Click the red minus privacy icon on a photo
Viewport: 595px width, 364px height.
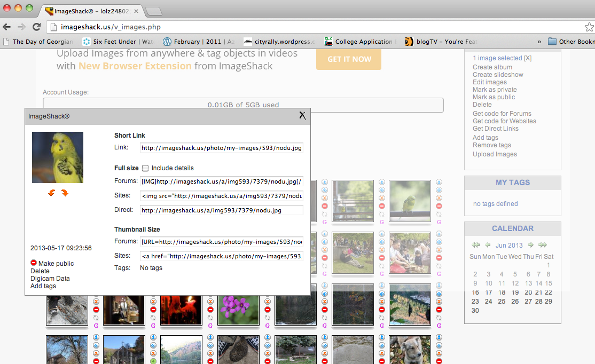pyautogui.click(x=439, y=206)
